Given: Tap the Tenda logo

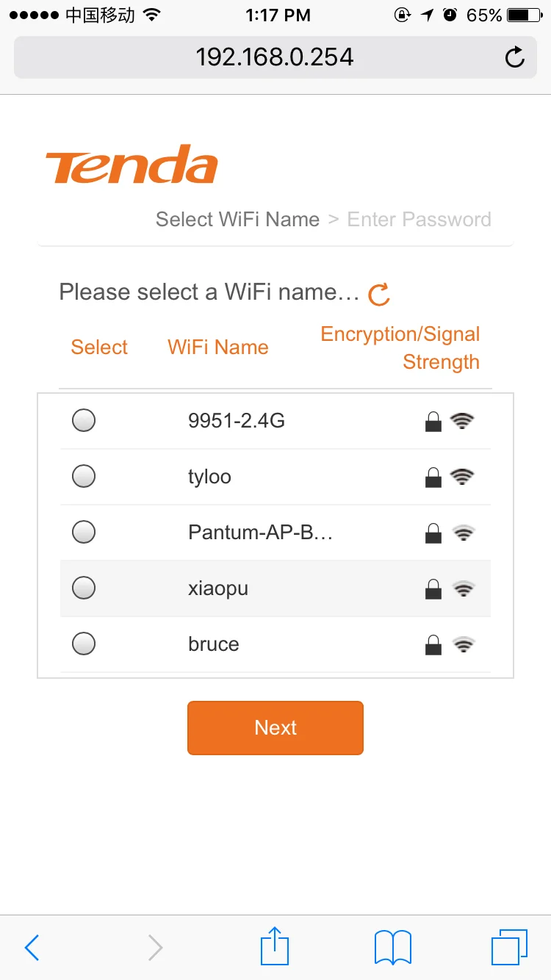Looking at the screenshot, I should coord(132,165).
